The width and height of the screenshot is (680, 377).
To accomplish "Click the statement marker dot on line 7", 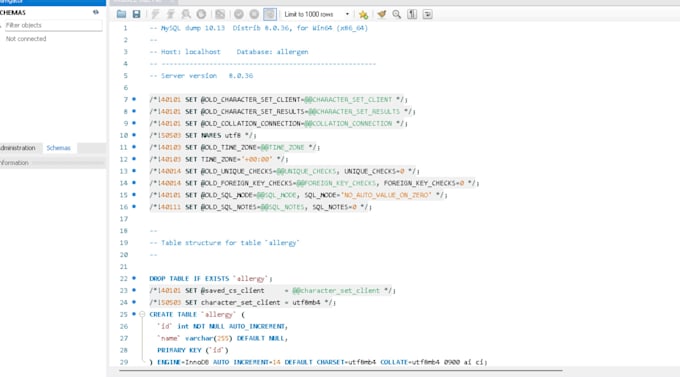I will (x=134, y=99).
